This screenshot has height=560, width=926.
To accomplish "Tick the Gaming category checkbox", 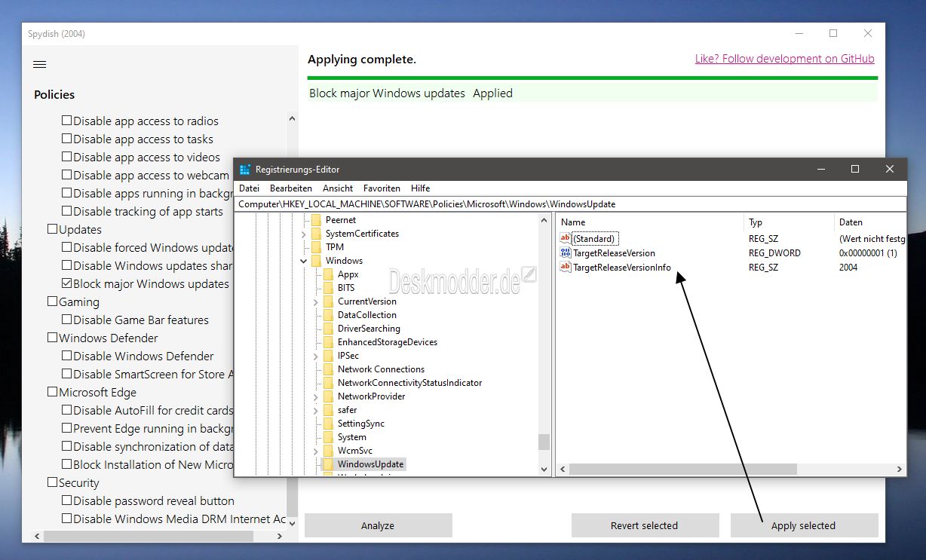I will point(52,301).
